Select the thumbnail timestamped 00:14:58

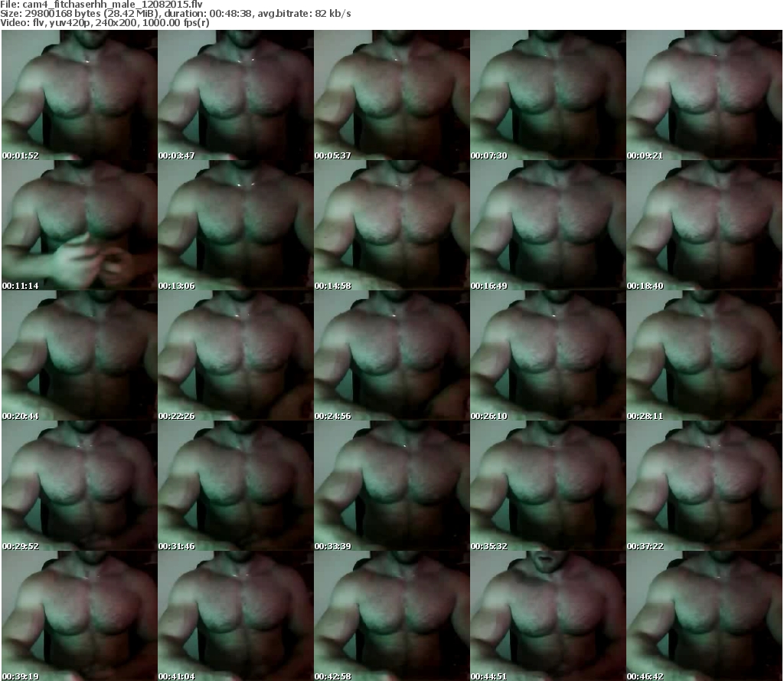(x=391, y=225)
